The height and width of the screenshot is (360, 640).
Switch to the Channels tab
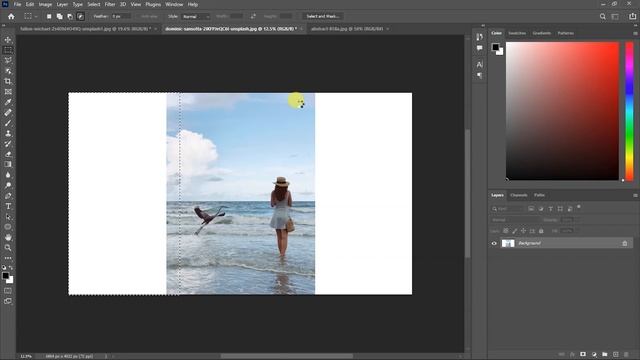click(x=518, y=195)
